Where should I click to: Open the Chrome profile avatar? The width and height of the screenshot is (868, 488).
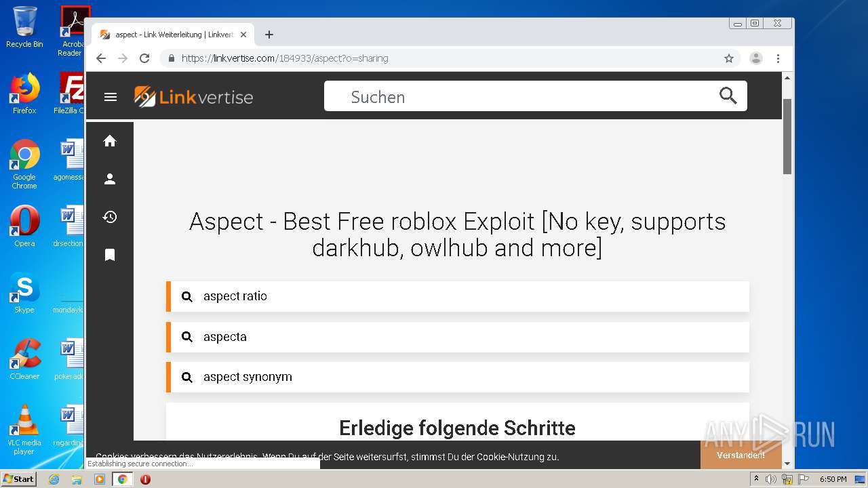[756, 58]
